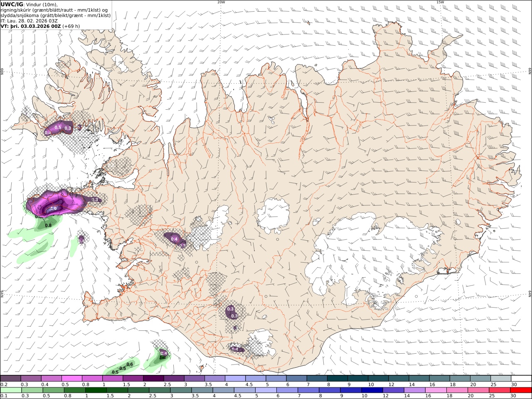Choose the 2 swatch in lower legend row
Image resolution: width=532 pixels, height=399 pixels.
pyautogui.click(x=138, y=390)
